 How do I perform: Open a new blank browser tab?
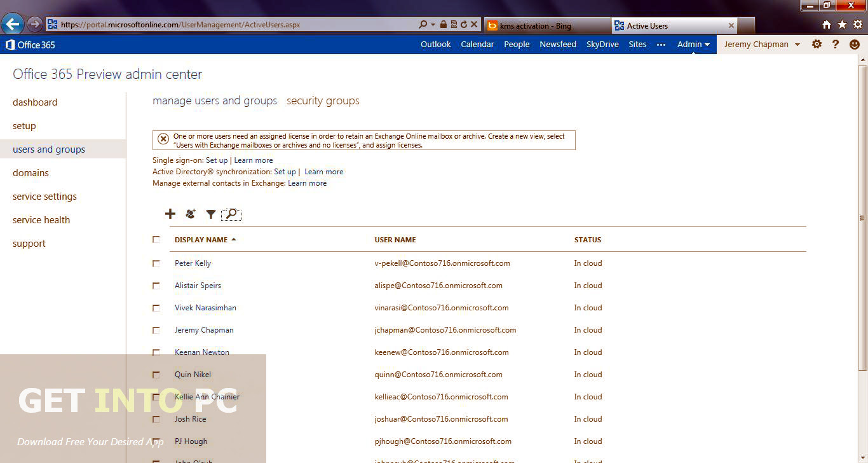click(x=747, y=25)
